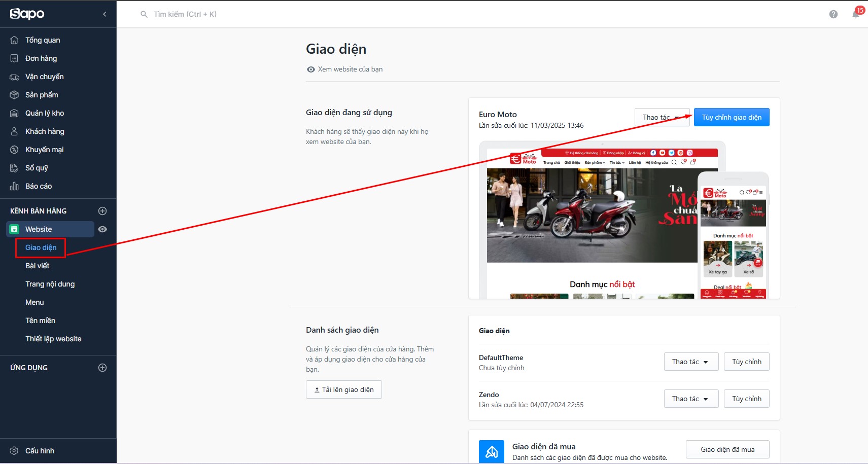Screen dimensions: 868x464
Task: Open Thao tác dropdown for Euro Moto
Action: click(662, 117)
